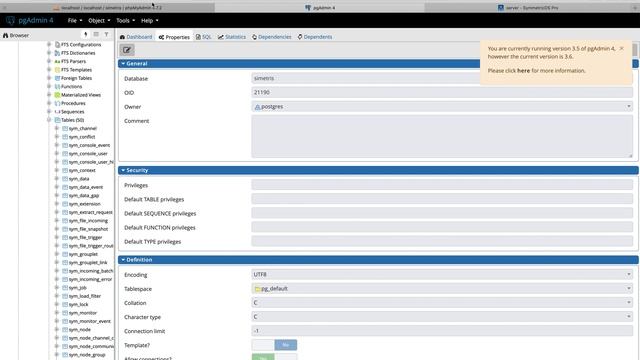
Task: Click the sym_job table icon
Action: point(65,288)
